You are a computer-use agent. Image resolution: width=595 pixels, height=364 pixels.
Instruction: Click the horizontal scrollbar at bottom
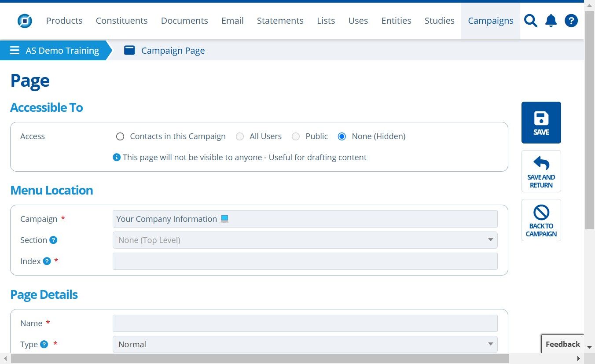click(260, 359)
